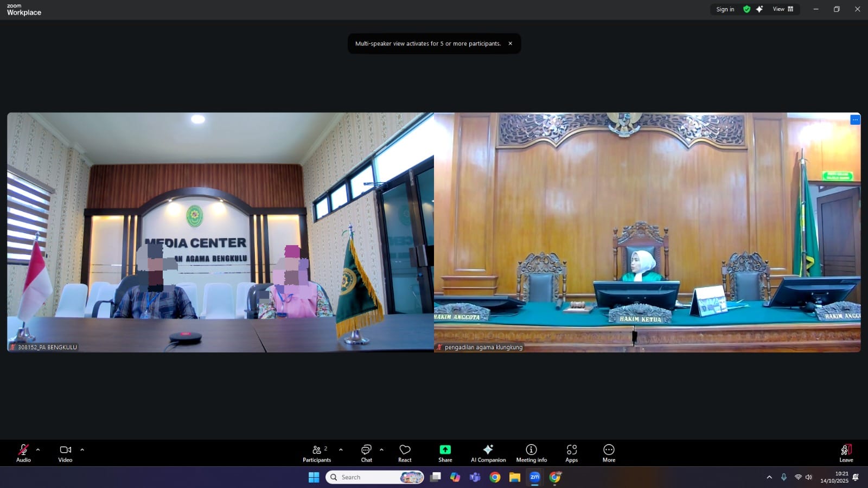Expand the Chat options arrow
This screenshot has width=868, height=488.
click(381, 450)
